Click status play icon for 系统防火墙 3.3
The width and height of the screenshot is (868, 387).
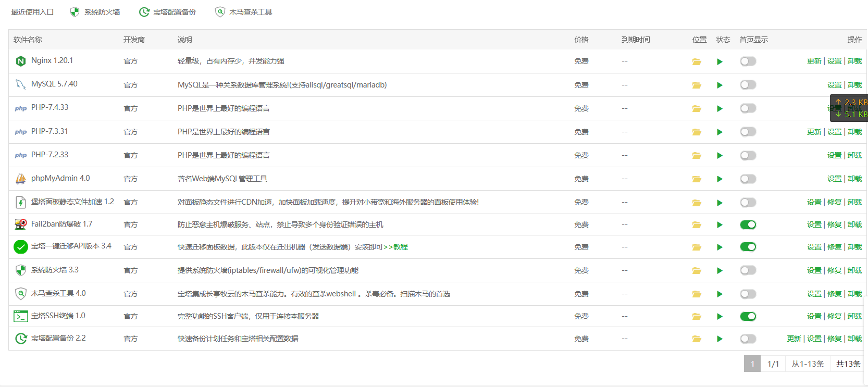tap(720, 270)
